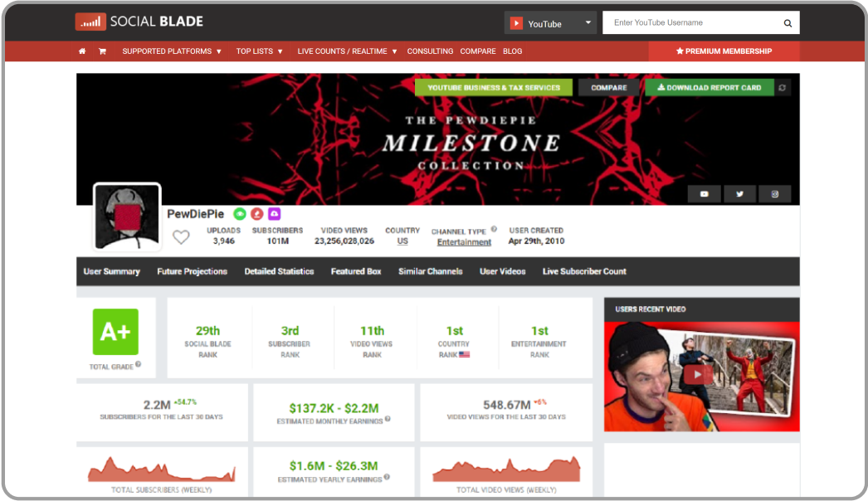This screenshot has width=868, height=501.
Task: Expand the Top Lists menu
Action: (259, 51)
